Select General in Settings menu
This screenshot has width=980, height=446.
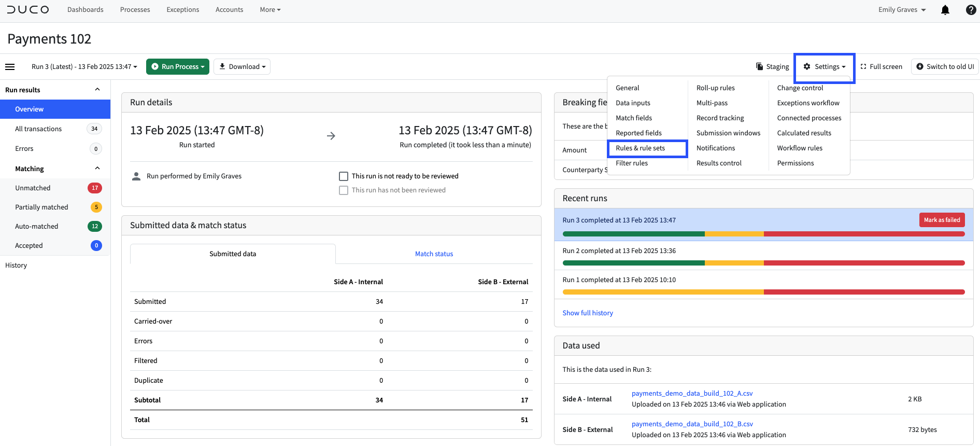coord(628,88)
